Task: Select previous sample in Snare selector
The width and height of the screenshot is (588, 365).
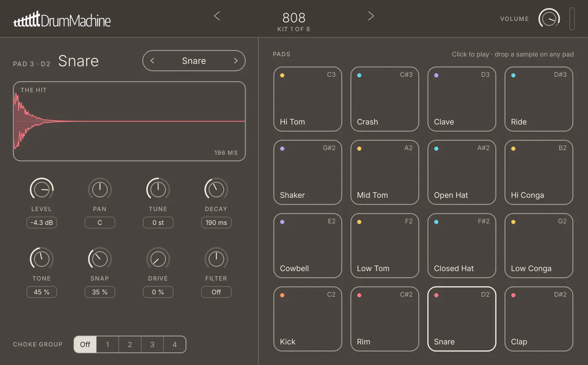Action: tap(152, 61)
